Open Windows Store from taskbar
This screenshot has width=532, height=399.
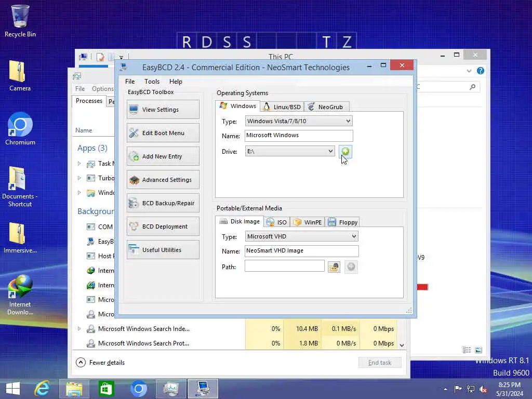pos(106,389)
